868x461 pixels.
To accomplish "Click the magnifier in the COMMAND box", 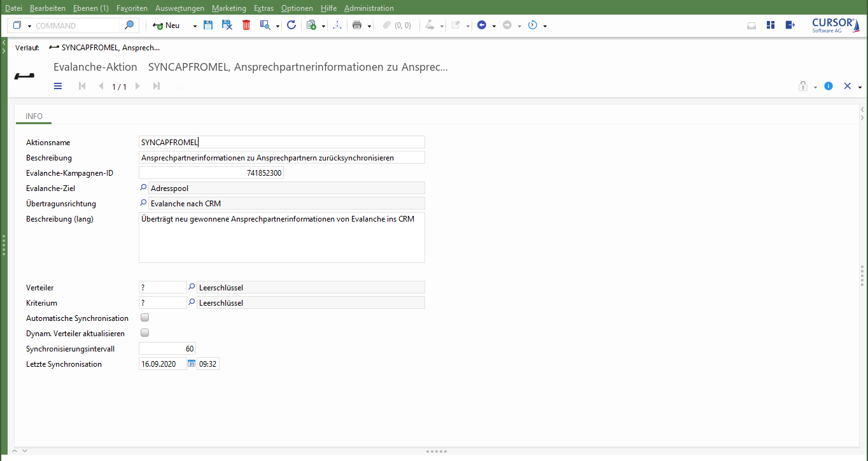I will 129,25.
